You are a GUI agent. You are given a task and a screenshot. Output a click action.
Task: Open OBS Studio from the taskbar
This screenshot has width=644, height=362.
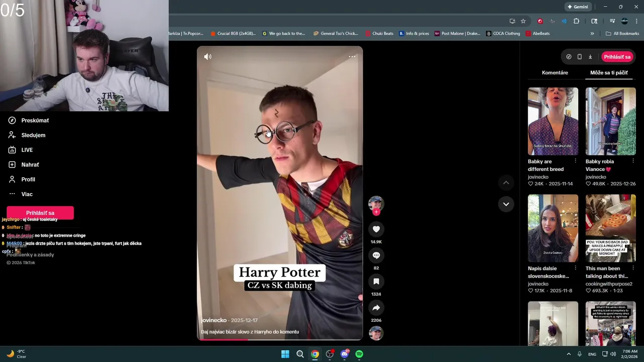330,354
